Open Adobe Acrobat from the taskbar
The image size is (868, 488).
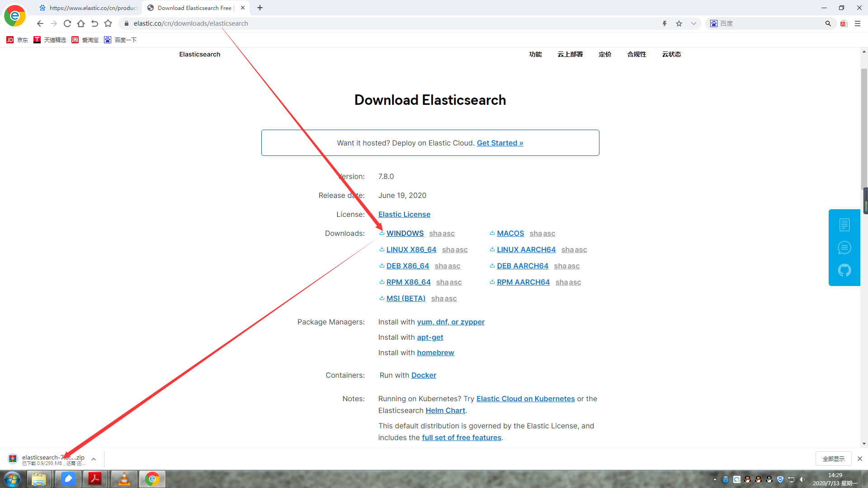click(x=95, y=479)
